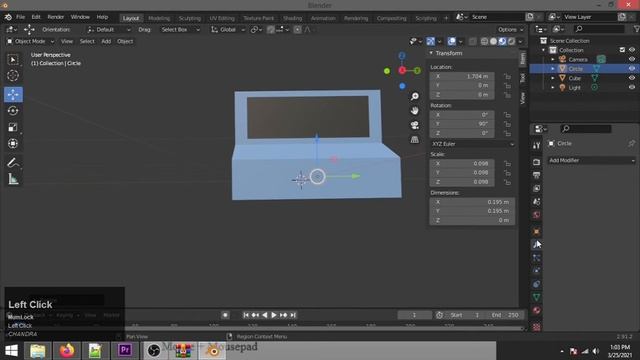Hide the Light object in outliner
Viewport: 640px width, 360px height.
click(x=632, y=87)
